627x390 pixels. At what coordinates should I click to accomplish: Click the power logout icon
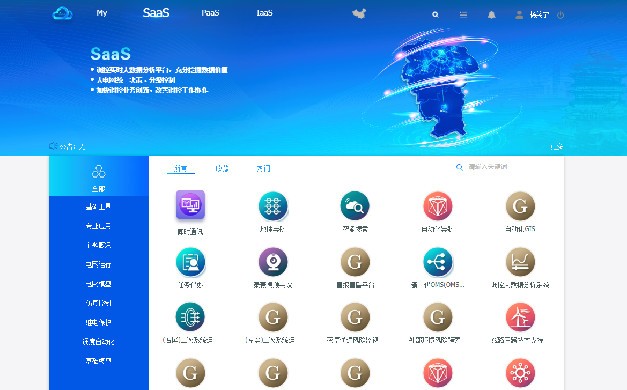[x=561, y=15]
